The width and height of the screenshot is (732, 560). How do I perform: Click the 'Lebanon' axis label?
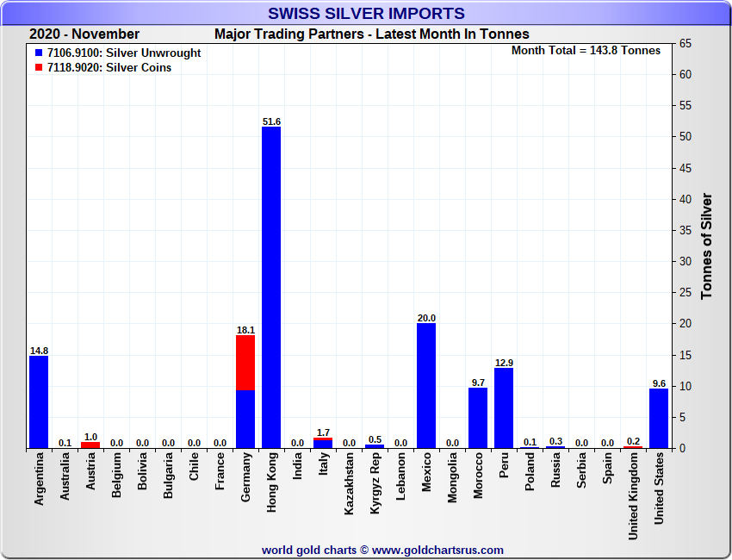point(400,476)
